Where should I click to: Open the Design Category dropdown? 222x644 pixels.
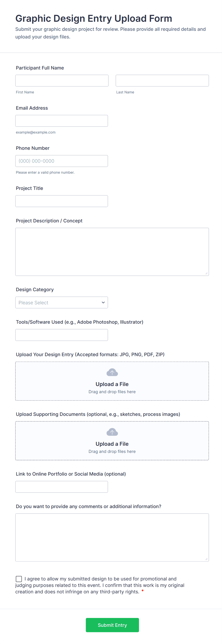61,302
